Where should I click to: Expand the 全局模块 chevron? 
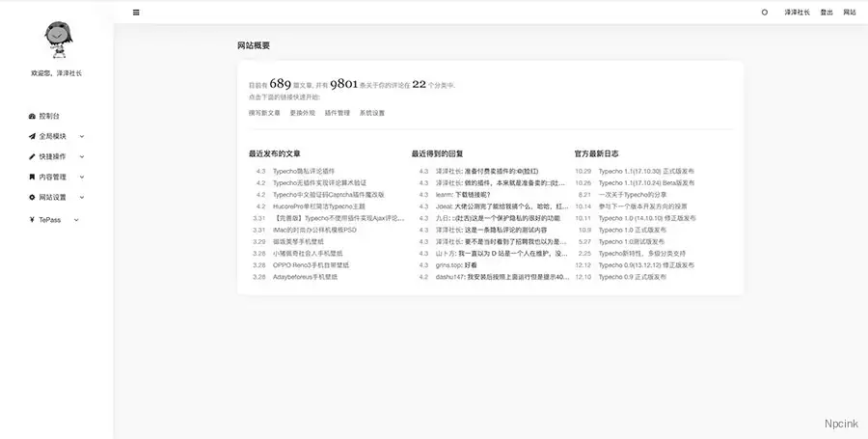[82, 136]
